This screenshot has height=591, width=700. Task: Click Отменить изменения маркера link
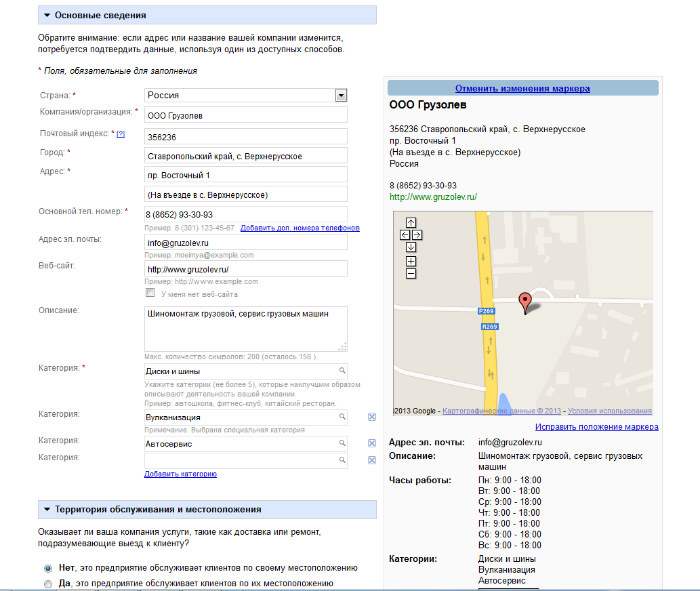click(x=522, y=88)
